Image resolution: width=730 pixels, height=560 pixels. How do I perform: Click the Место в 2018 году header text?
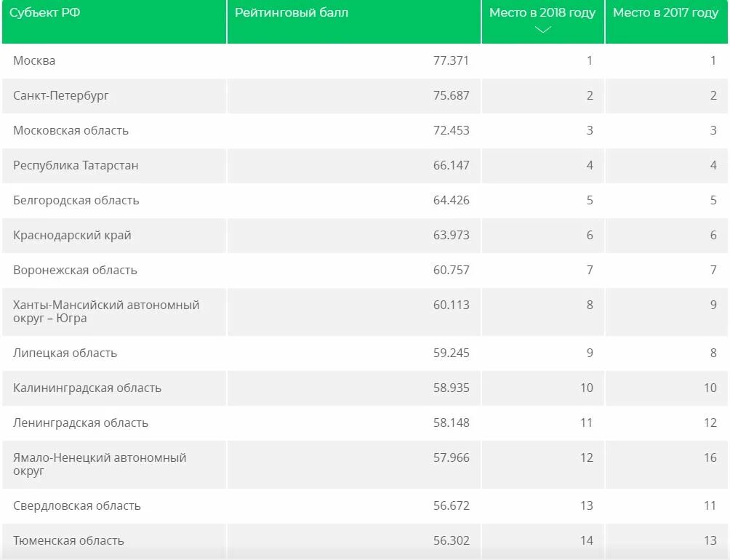(542, 13)
